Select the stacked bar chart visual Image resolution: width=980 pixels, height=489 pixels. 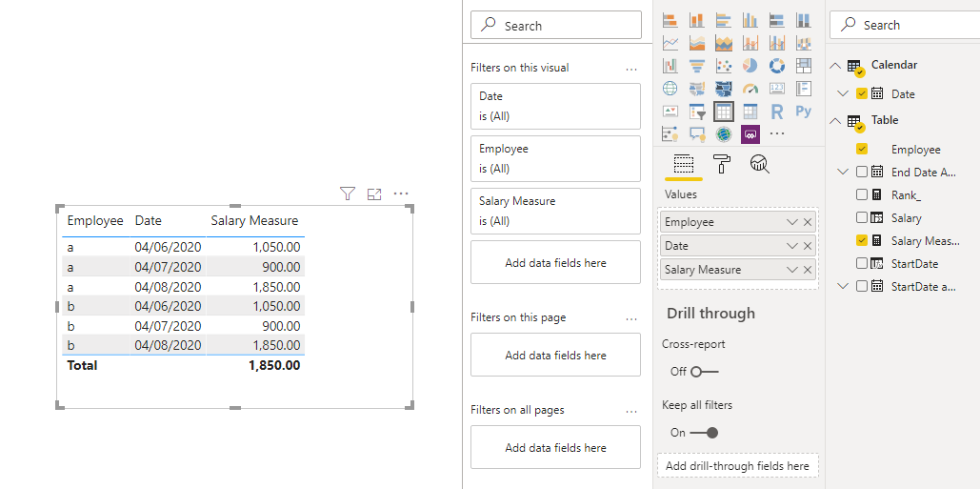click(x=670, y=20)
